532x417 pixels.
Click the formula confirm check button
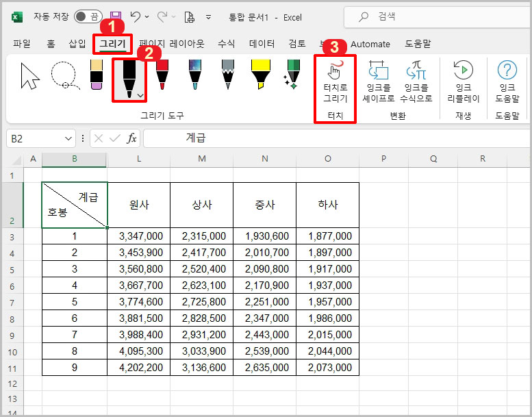tap(115, 138)
